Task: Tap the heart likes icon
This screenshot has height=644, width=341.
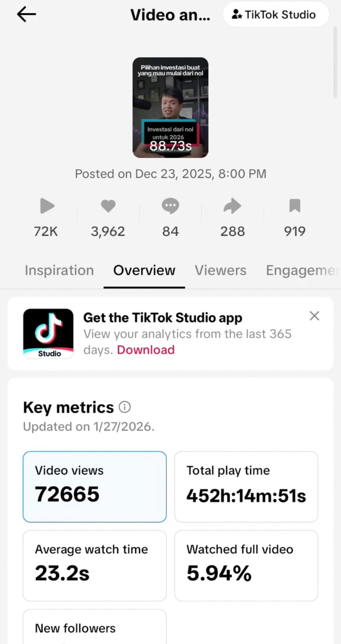Action: click(x=108, y=206)
